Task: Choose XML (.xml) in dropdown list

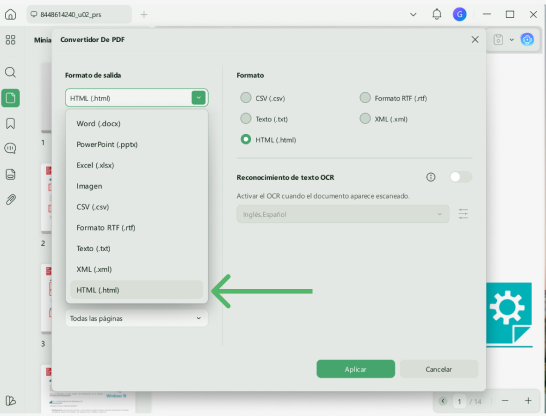Action: pyautogui.click(x=136, y=269)
